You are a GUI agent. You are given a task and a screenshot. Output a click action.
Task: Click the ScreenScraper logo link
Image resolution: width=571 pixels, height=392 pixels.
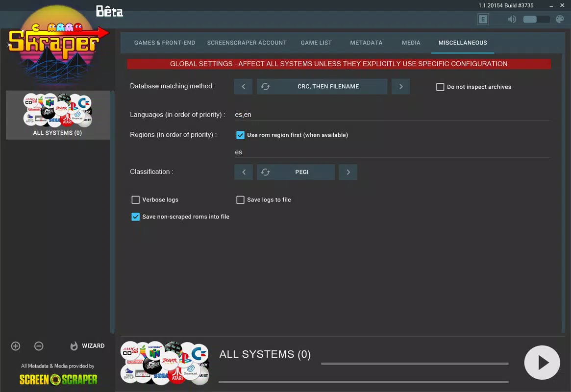pyautogui.click(x=58, y=380)
